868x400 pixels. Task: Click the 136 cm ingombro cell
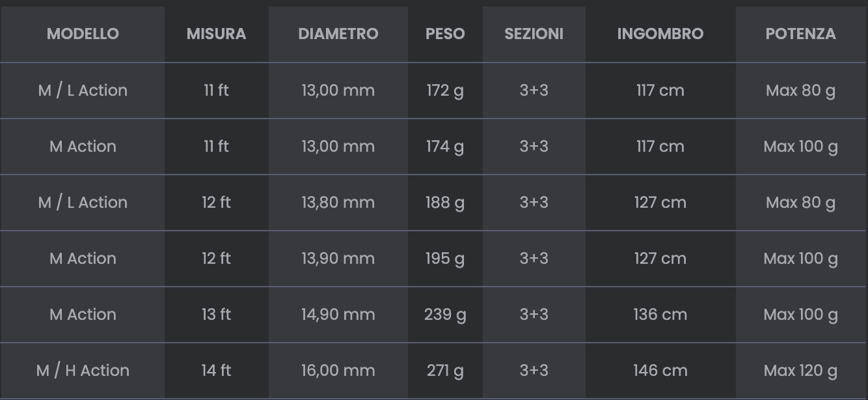click(660, 315)
